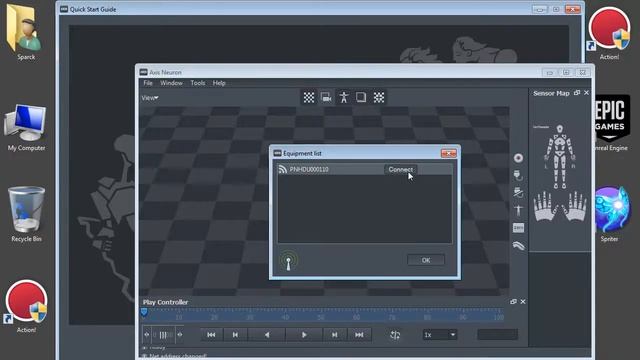This screenshot has height=360, width=640.
Task: Open the Sparck folder on desktop
Action: pos(25,33)
